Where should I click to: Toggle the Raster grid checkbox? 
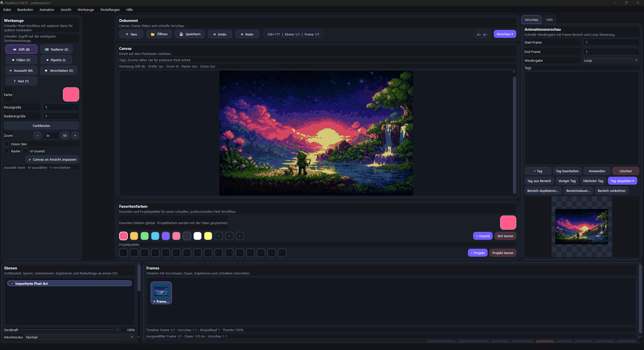pos(7,151)
